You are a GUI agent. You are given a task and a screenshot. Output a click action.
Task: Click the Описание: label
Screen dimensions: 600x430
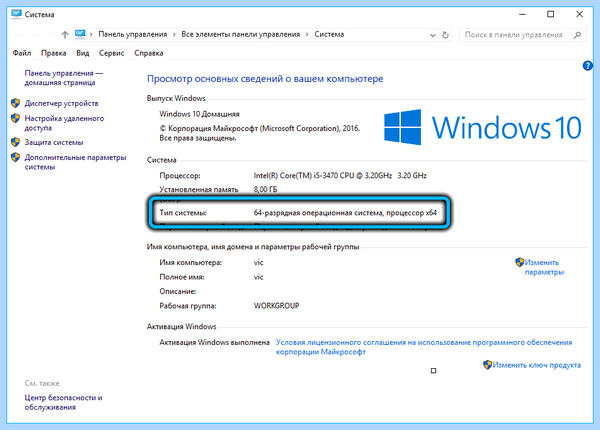click(178, 292)
